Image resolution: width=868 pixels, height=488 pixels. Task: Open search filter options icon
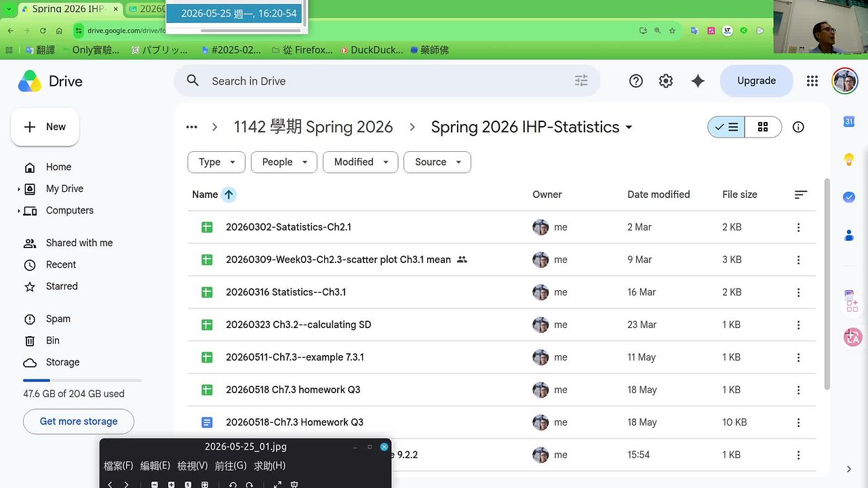pyautogui.click(x=581, y=81)
